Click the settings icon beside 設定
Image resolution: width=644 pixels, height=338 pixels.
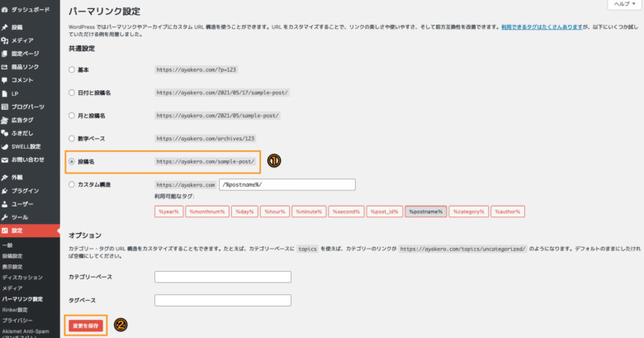(x=4, y=231)
